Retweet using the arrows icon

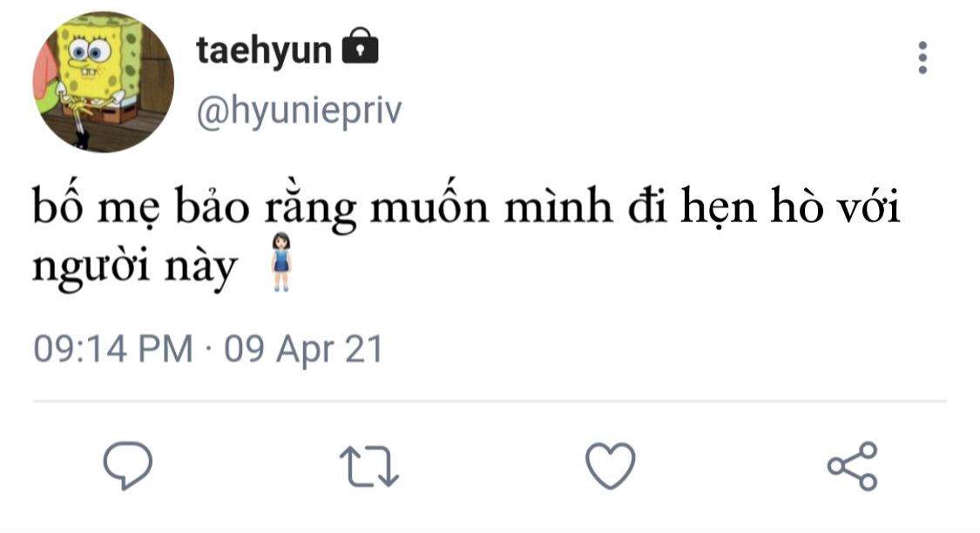click(x=369, y=466)
